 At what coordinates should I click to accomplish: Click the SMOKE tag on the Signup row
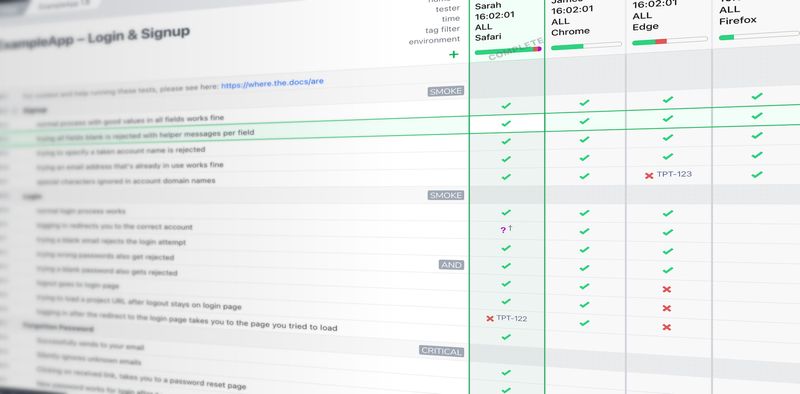coord(445,91)
